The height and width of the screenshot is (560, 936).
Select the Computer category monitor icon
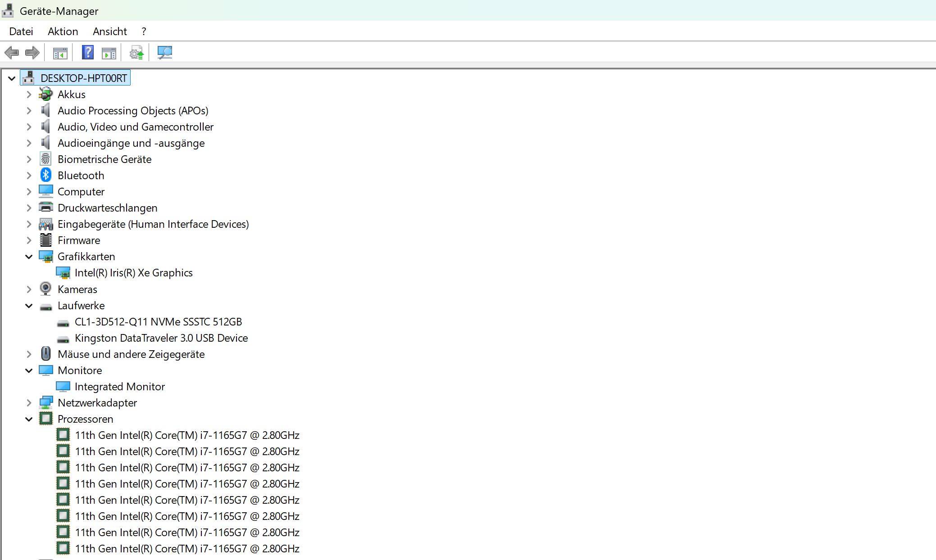point(45,191)
